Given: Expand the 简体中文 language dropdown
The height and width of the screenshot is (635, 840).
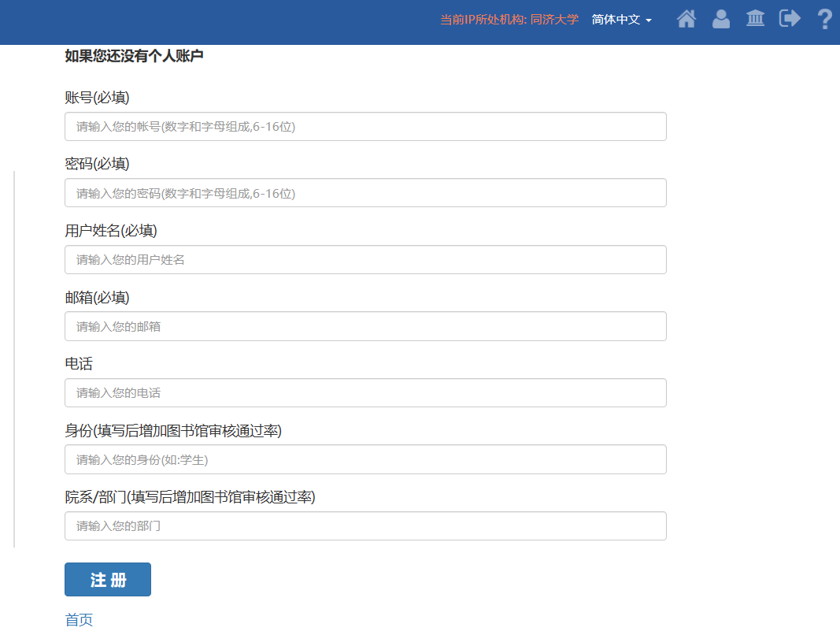Looking at the screenshot, I should pyautogui.click(x=621, y=20).
